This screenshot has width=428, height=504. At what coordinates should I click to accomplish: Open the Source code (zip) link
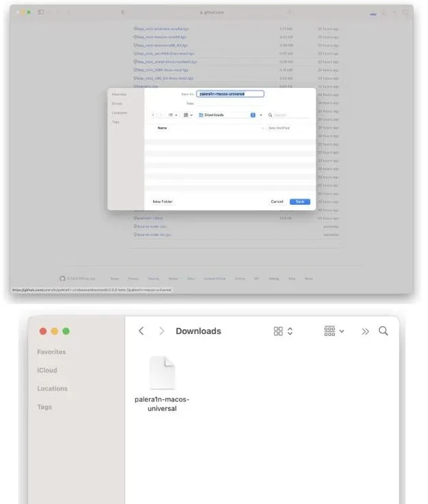[x=150, y=226]
